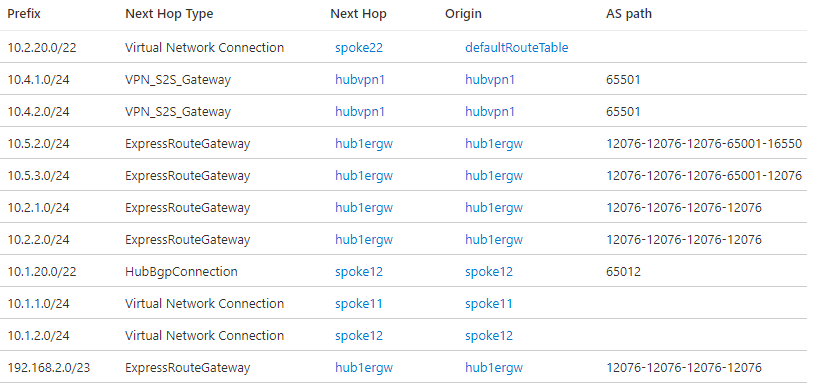Click hub1ergw next hop for 10.5.2.0/24

pyautogui.click(x=364, y=144)
